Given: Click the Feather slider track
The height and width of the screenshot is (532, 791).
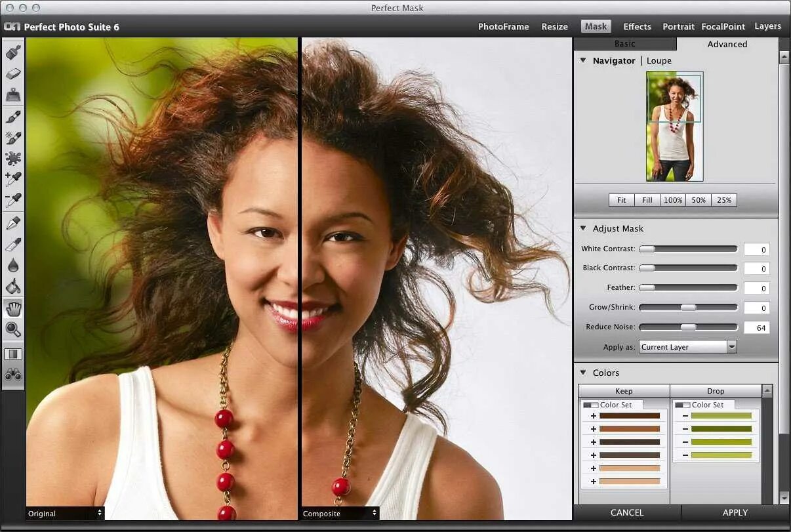Looking at the screenshot, I should coord(688,288).
